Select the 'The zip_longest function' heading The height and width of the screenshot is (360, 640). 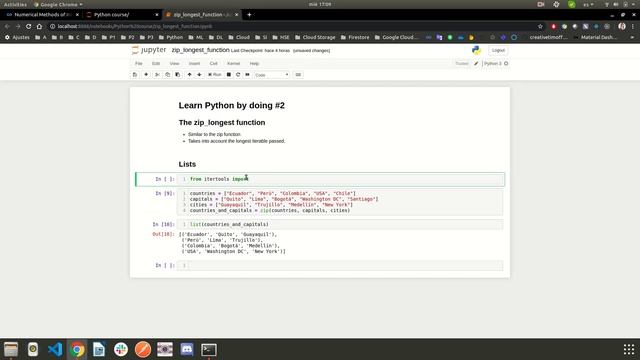tap(222, 122)
